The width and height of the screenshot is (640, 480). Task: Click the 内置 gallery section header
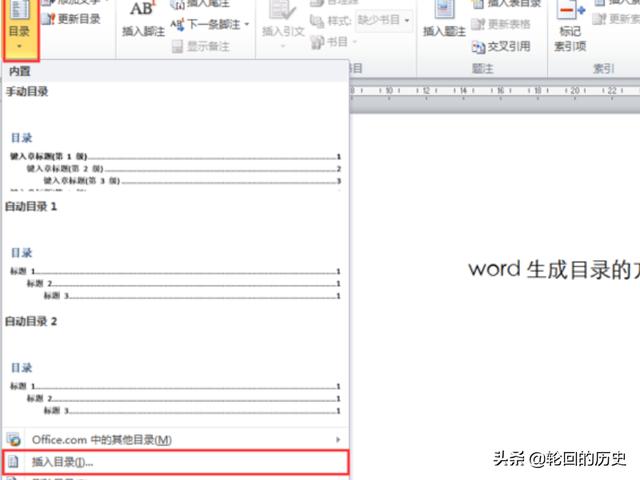tap(175, 71)
